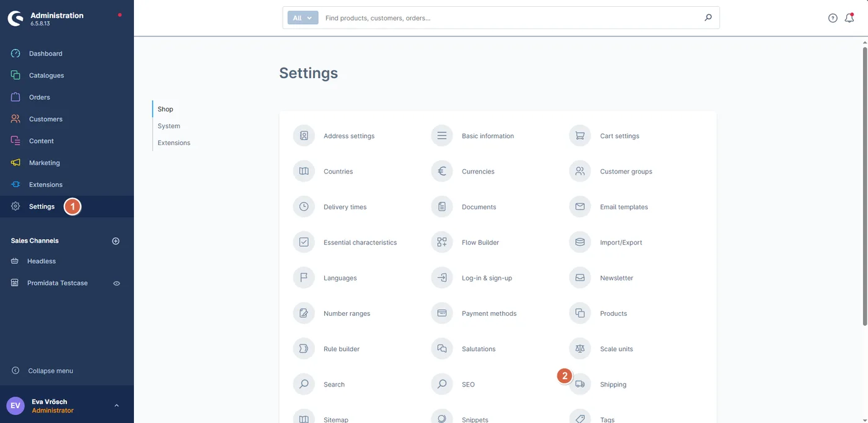The image size is (868, 423).
Task: Add a sales channel with plus icon
Action: pos(115,241)
